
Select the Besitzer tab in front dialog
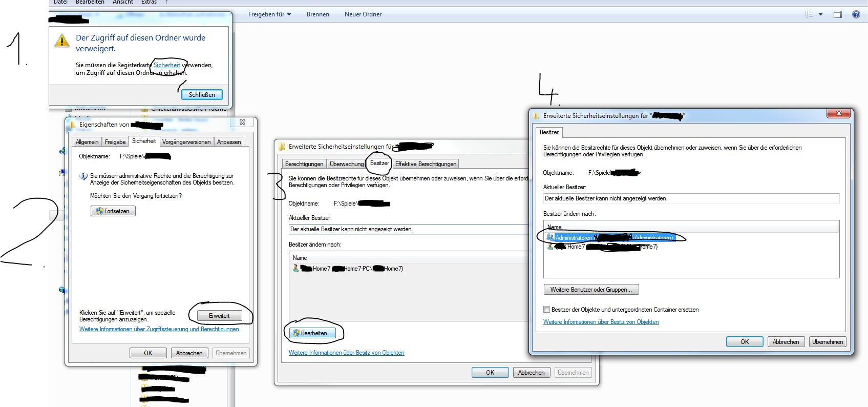pyautogui.click(x=549, y=132)
